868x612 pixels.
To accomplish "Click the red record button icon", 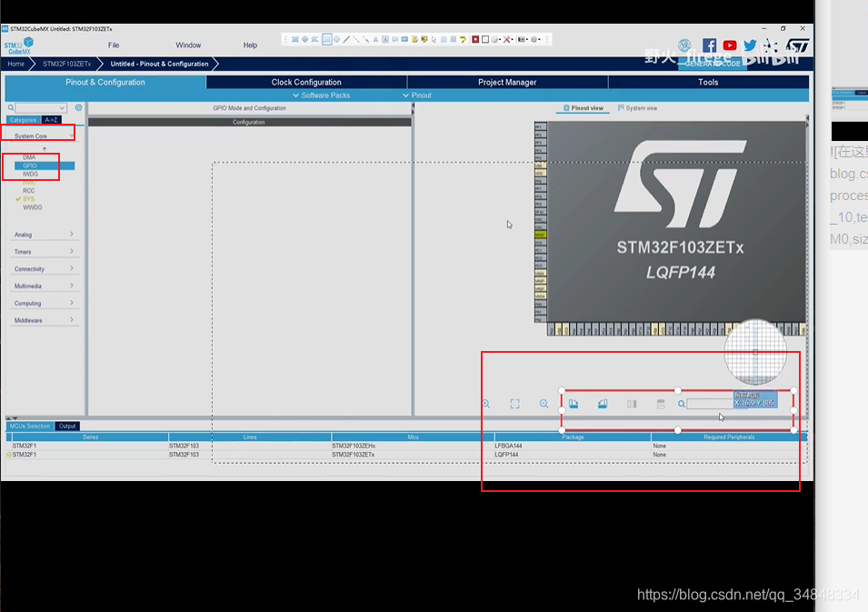I will coord(475,39).
